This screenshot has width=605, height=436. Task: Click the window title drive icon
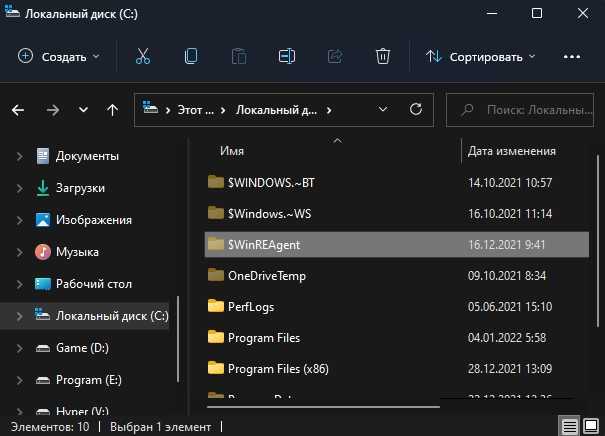[x=12, y=11]
